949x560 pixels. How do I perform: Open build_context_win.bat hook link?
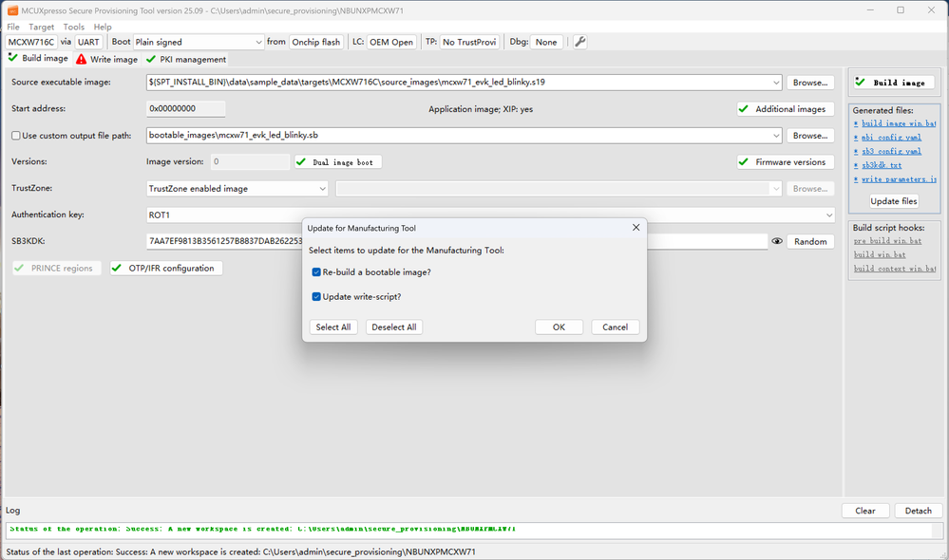click(895, 270)
